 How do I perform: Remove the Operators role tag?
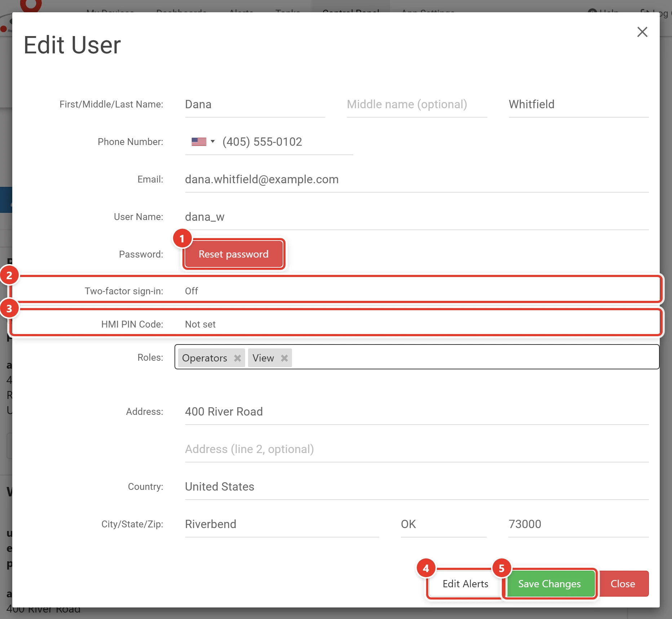237,358
